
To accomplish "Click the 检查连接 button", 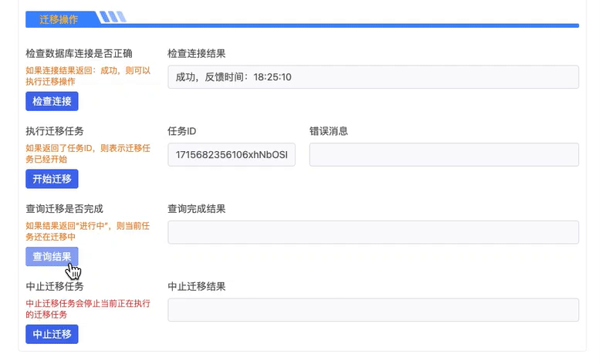I will [x=52, y=101].
